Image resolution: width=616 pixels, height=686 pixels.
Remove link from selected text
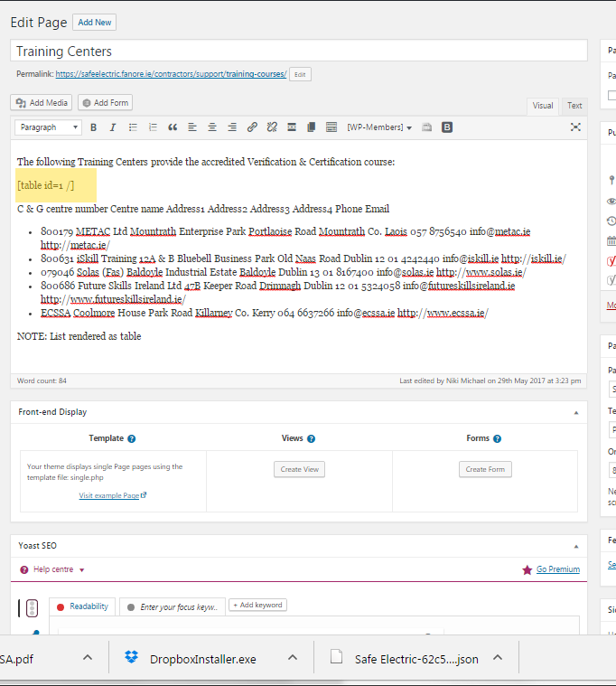click(x=272, y=127)
